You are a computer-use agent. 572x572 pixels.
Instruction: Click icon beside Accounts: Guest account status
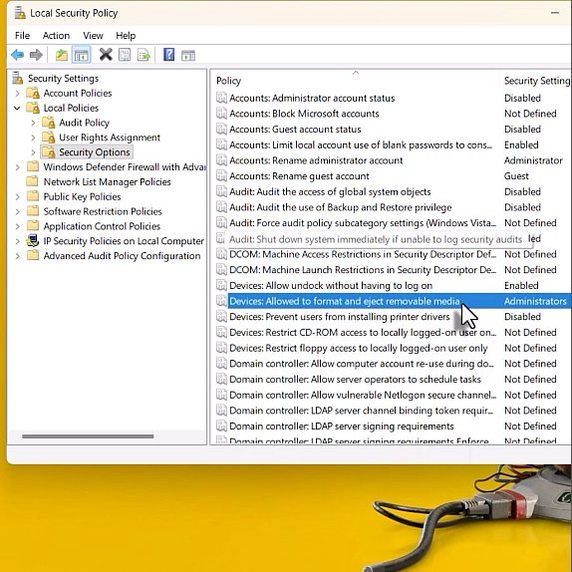click(x=221, y=129)
